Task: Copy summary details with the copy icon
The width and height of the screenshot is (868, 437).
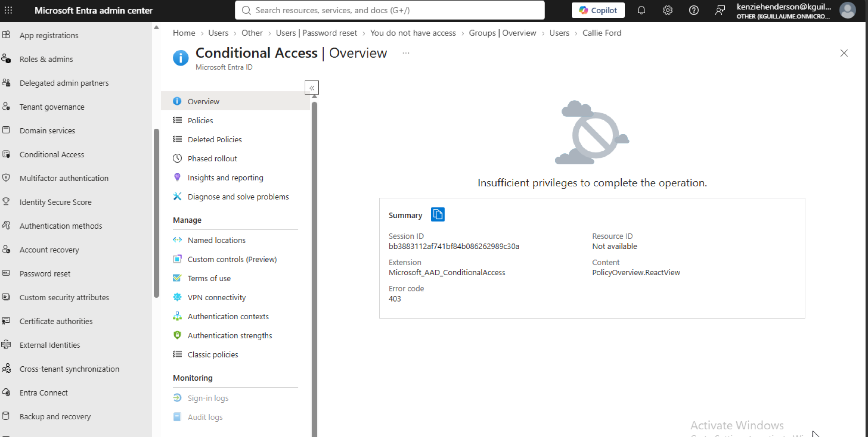Action: coord(437,215)
